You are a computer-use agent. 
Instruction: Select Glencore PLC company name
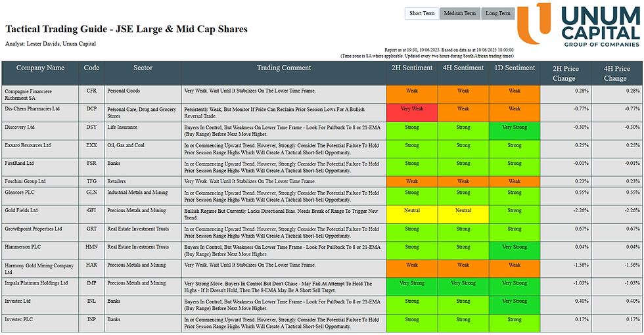[19, 192]
